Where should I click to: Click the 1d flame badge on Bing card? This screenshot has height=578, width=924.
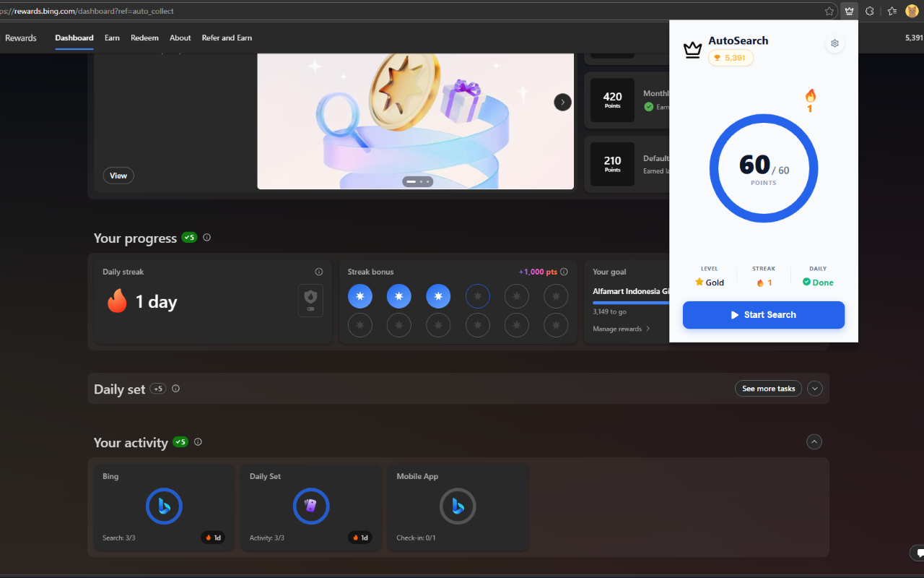pos(213,538)
